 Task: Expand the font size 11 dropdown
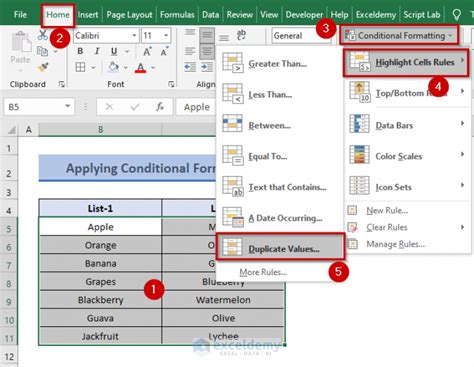point(166,35)
